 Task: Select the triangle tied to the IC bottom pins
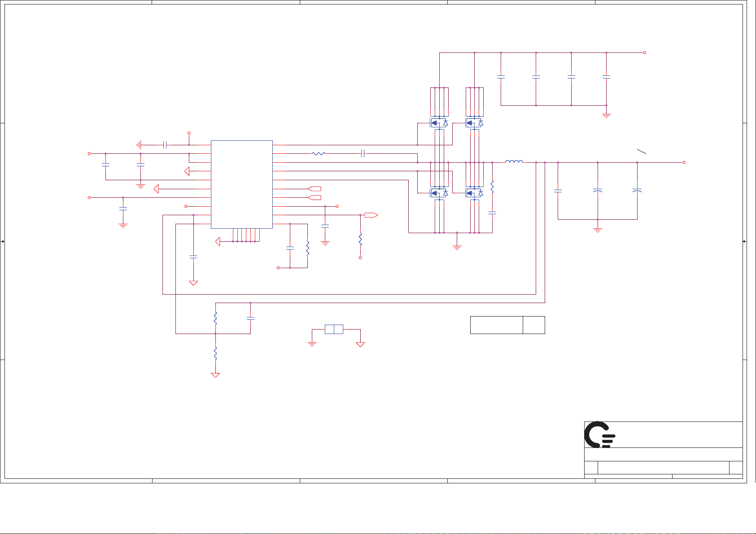click(218, 242)
